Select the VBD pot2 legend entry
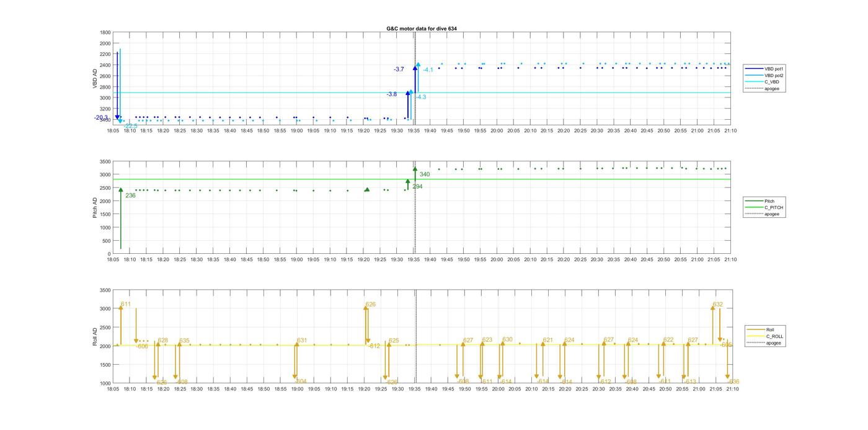The width and height of the screenshot is (868, 430). click(764, 75)
